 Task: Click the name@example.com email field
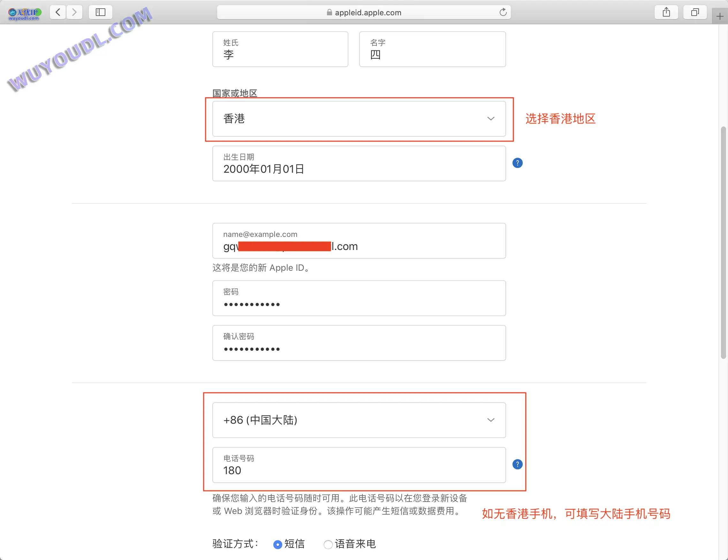click(x=359, y=241)
